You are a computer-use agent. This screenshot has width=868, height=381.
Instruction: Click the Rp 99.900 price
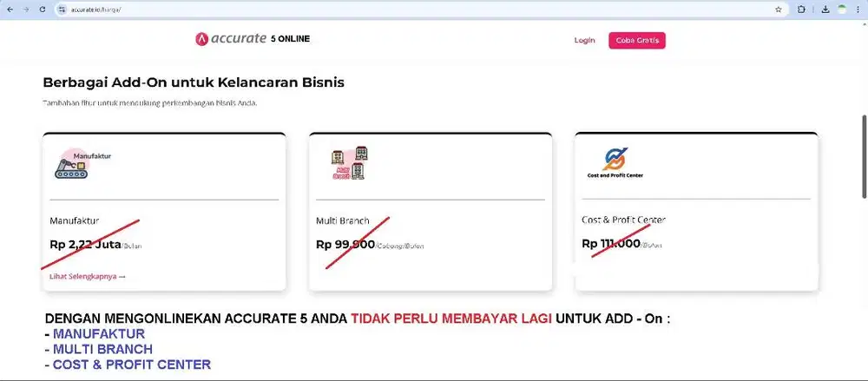[x=345, y=244]
